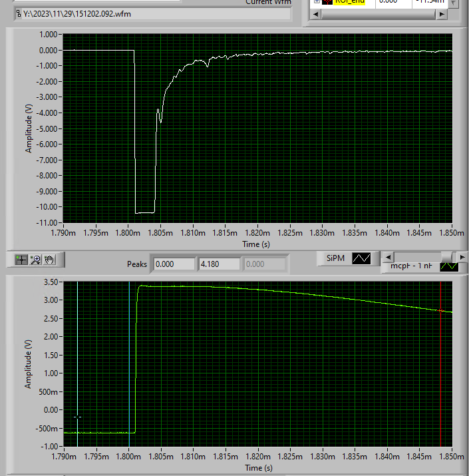Click the mcpF - 1 nF legend label
This screenshot has height=476, width=469.
tap(411, 266)
